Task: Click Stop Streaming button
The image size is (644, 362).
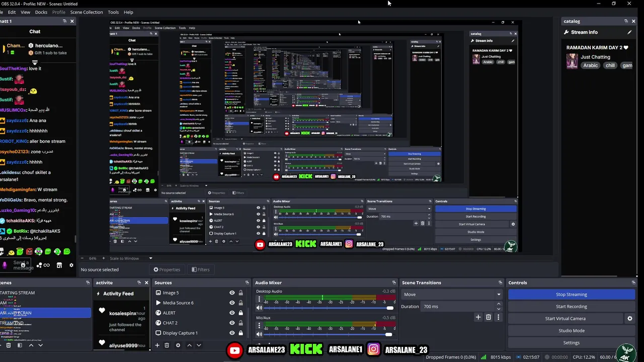Action: pos(572,295)
